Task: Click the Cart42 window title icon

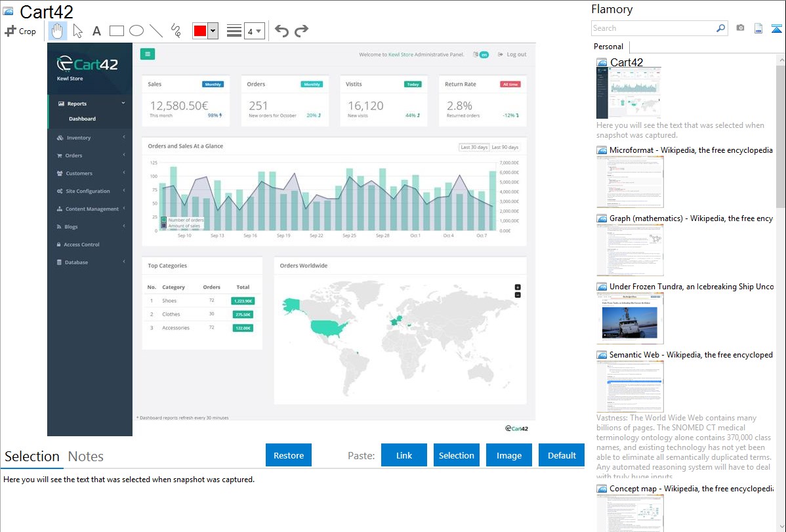Action: click(8, 10)
